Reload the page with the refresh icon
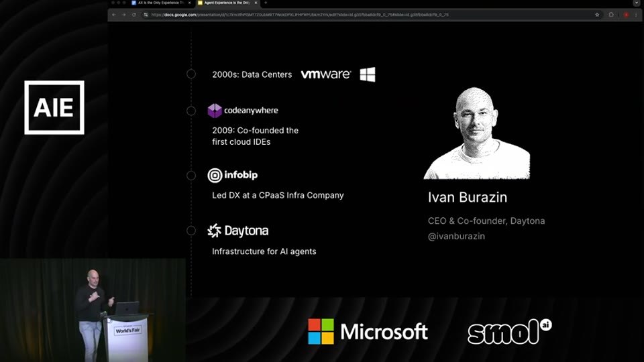The image size is (644, 362). [x=134, y=15]
